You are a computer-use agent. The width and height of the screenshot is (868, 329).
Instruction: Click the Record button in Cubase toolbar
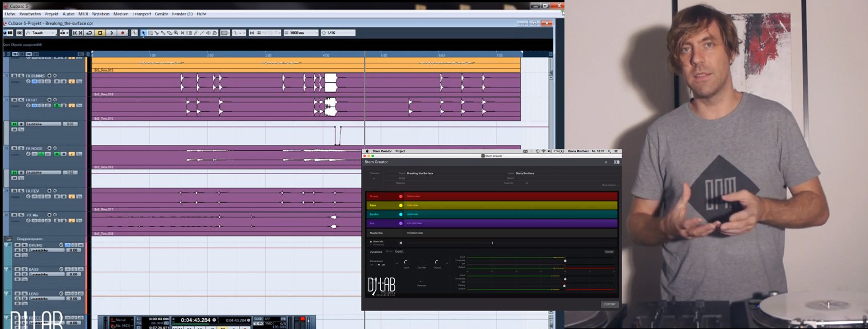122,33
